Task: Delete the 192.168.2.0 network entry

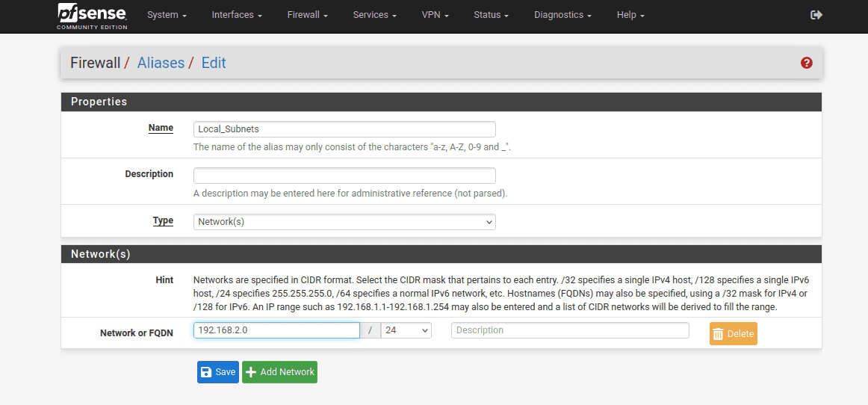Action: click(x=733, y=334)
